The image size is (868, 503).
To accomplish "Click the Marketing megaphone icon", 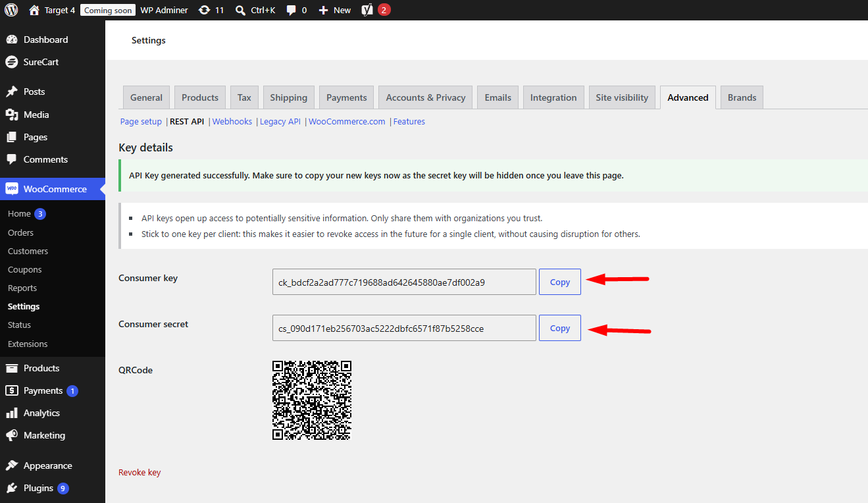I will 12,435.
